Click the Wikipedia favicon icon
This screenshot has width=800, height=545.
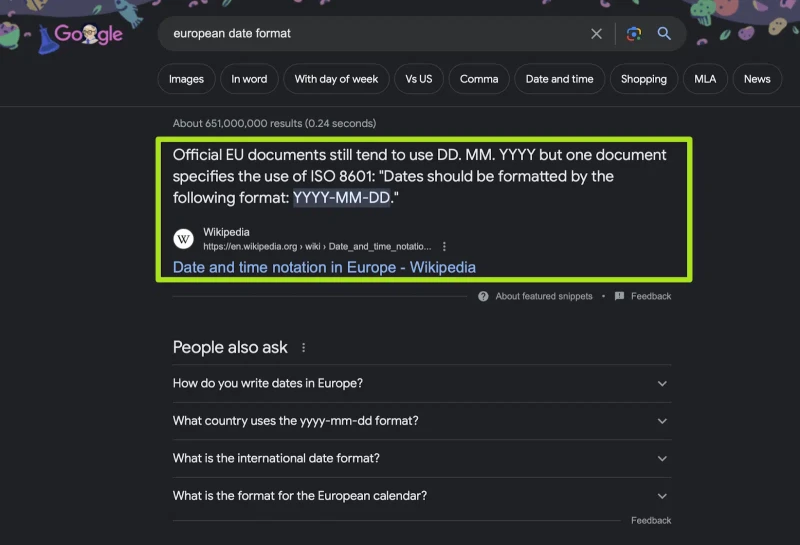183,239
